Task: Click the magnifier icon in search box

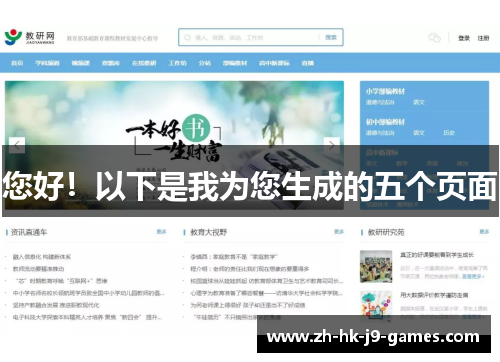Action: coord(188,37)
